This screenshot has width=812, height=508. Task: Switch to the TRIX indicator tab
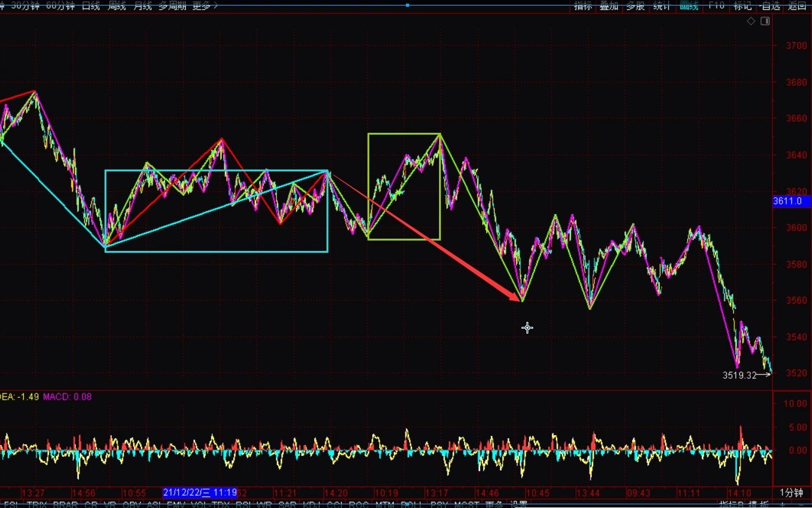pyautogui.click(x=37, y=505)
